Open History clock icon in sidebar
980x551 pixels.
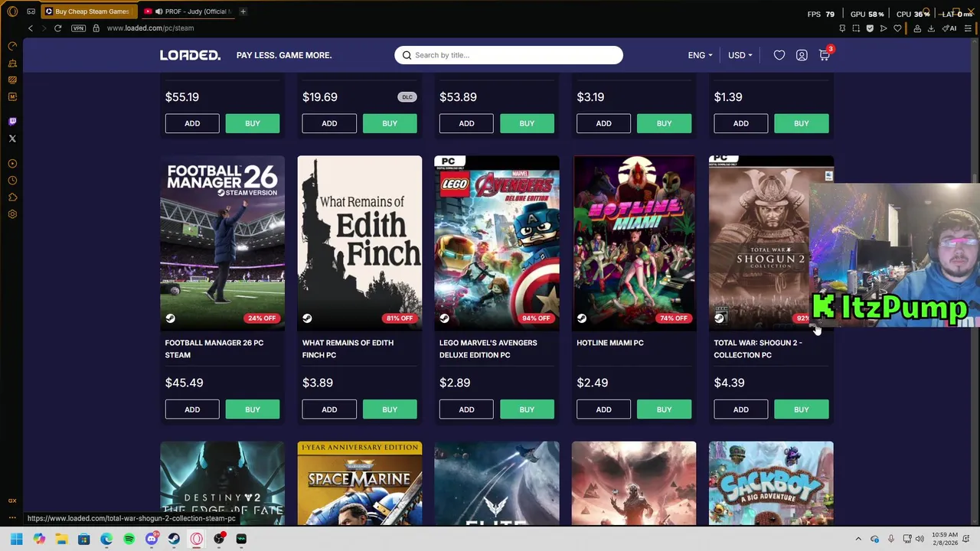tap(12, 181)
